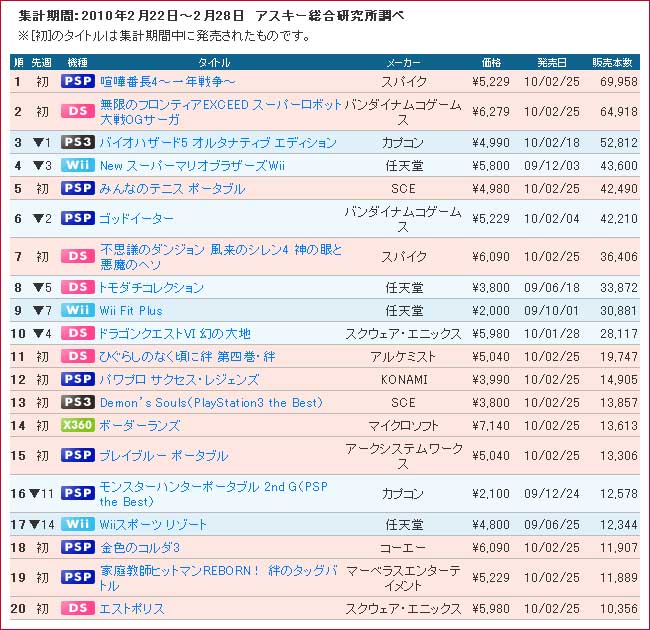
Task: Click Wii badge beside New スーパーマリオブラザーズWii
Action: tap(78, 165)
